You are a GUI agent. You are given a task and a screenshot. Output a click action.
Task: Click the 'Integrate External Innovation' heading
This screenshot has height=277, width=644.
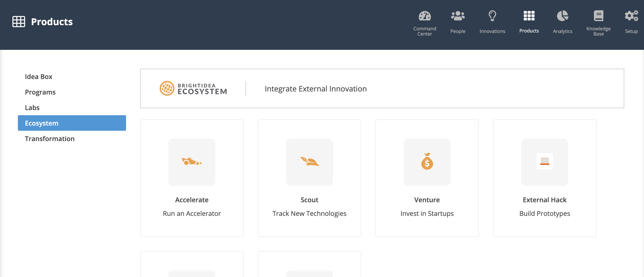coord(315,88)
